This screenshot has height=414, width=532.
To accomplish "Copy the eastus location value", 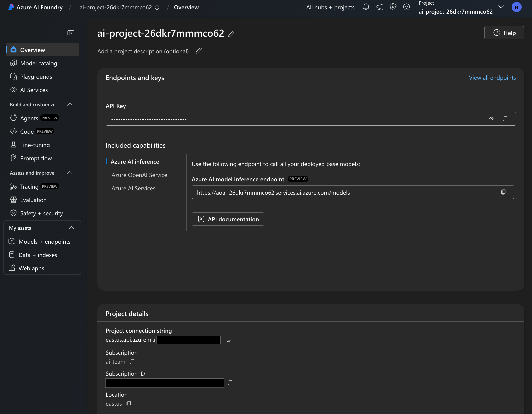I will pyautogui.click(x=129, y=404).
